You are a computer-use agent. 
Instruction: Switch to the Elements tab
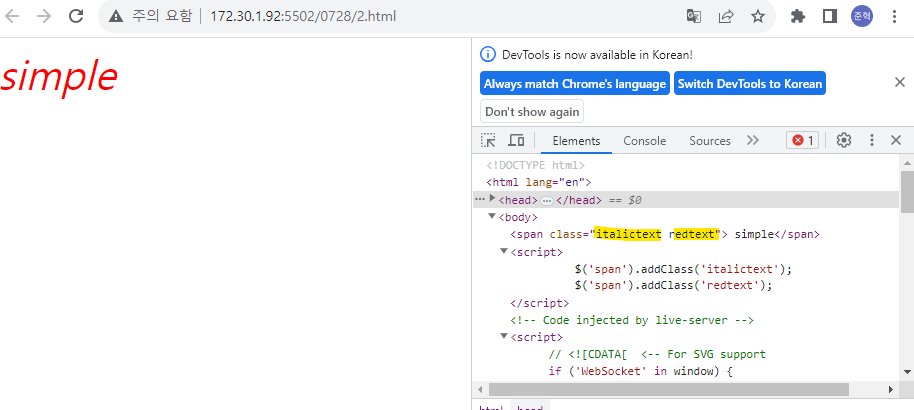click(576, 141)
